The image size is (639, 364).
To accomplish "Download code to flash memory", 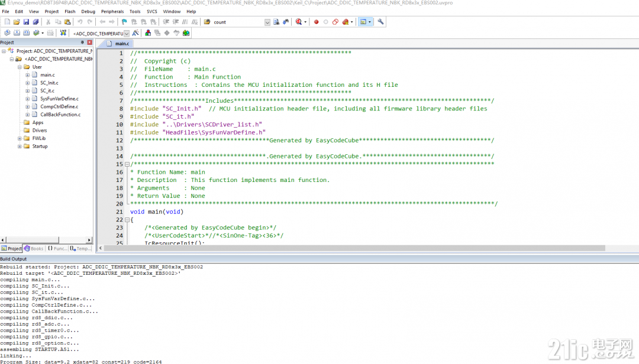I will (x=63, y=33).
